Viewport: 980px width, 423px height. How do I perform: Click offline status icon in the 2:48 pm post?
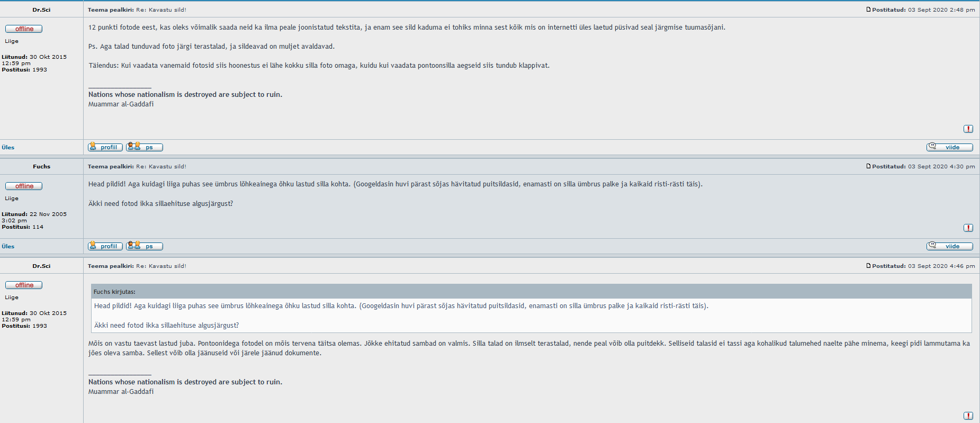(24, 29)
